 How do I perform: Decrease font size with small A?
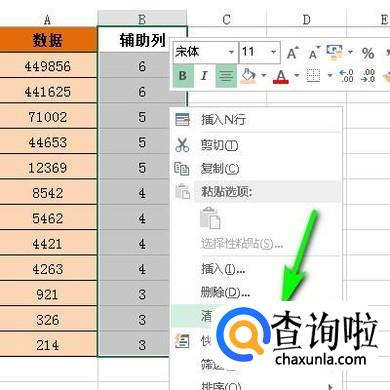pos(314,53)
